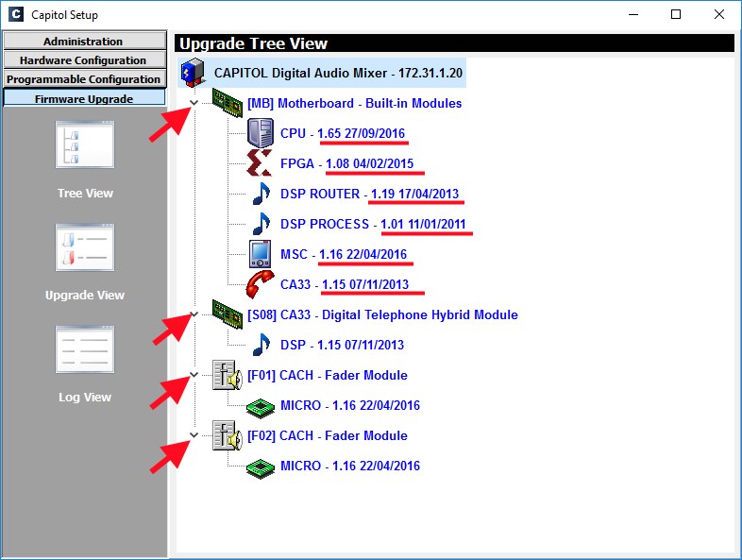Collapse the MB Motherboard tree node

(194, 102)
